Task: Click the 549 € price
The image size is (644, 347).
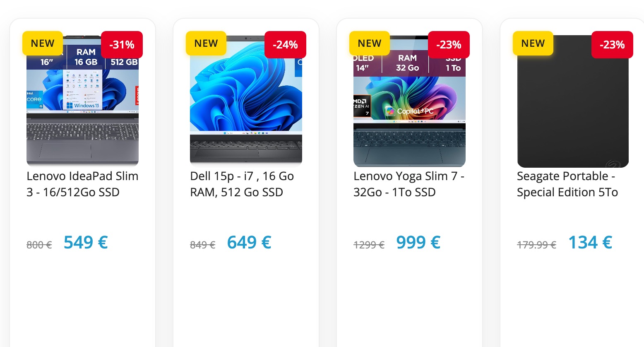Action: (86, 242)
